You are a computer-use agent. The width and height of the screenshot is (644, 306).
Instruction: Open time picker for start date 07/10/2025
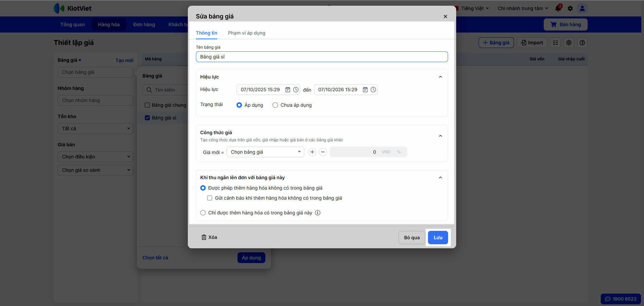click(x=296, y=90)
